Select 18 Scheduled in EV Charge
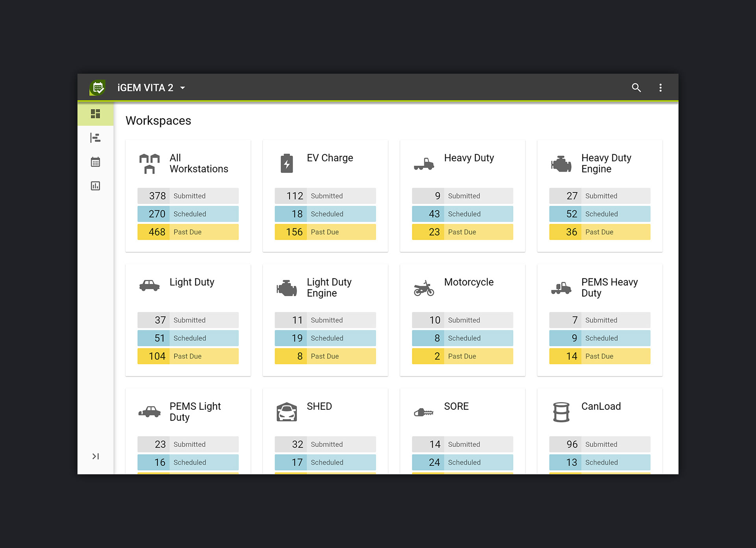 tap(325, 214)
